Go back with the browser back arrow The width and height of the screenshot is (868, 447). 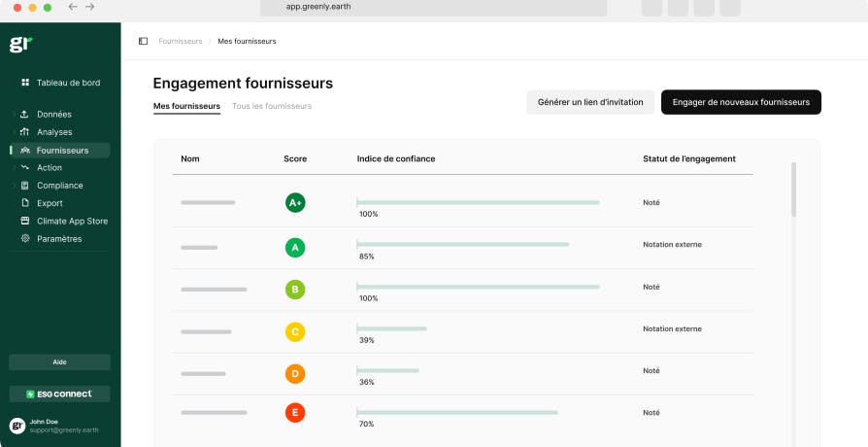[x=73, y=7]
